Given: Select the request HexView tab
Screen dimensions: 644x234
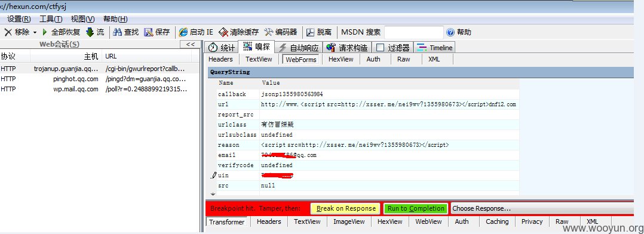Looking at the screenshot, I should pyautogui.click(x=341, y=59).
